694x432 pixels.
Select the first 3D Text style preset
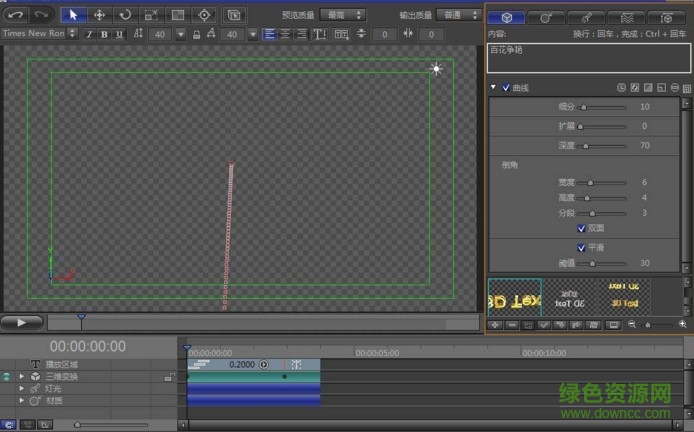[514, 298]
